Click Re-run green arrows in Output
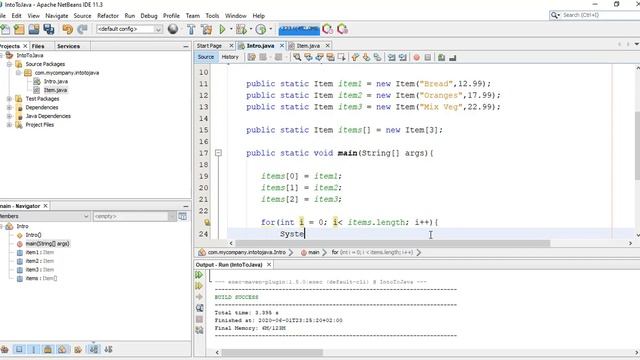 199,275
